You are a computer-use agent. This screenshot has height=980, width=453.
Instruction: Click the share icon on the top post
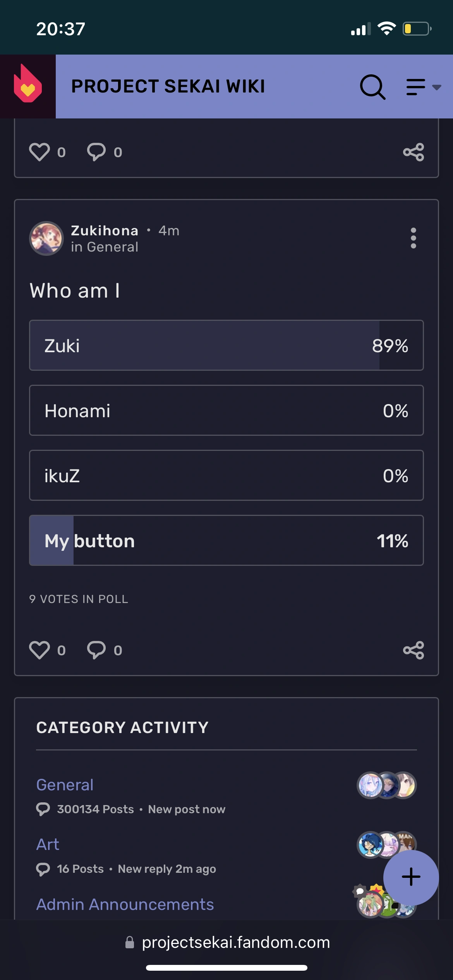(414, 152)
